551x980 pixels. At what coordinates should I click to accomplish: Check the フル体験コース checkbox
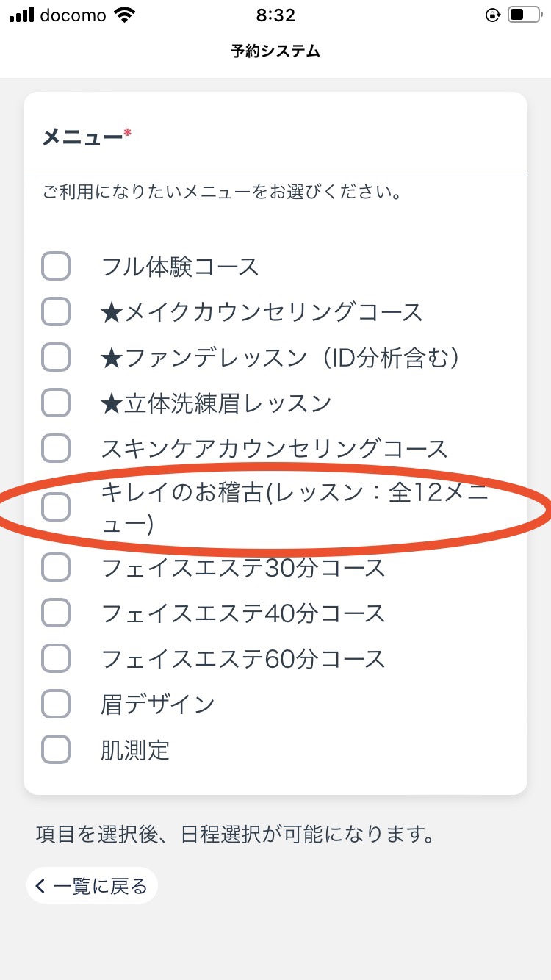coord(56,266)
